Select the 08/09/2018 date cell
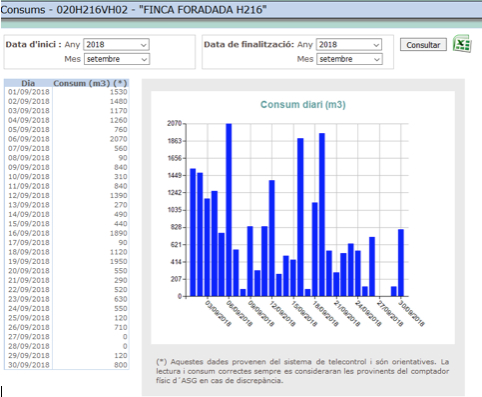Image resolution: width=482 pixels, height=397 pixels. (29, 158)
